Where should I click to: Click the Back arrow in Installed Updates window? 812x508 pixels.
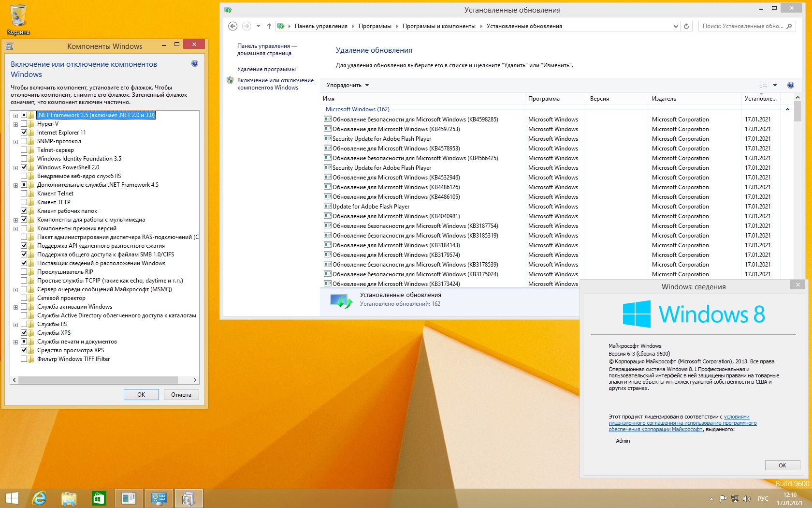(232, 26)
